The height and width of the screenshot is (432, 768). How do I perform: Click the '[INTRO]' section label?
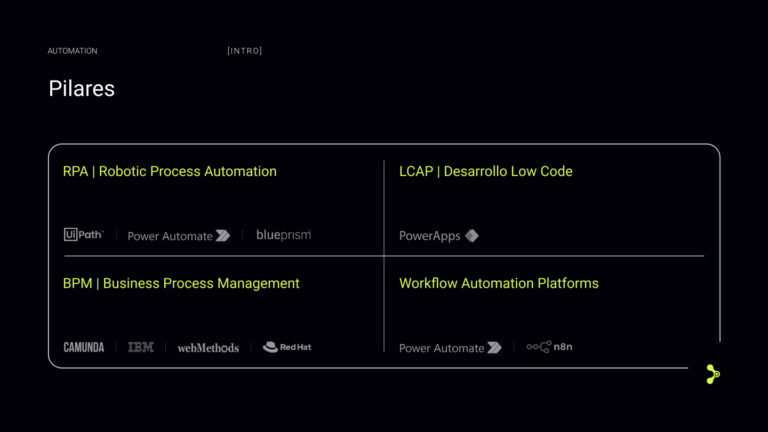(245, 51)
